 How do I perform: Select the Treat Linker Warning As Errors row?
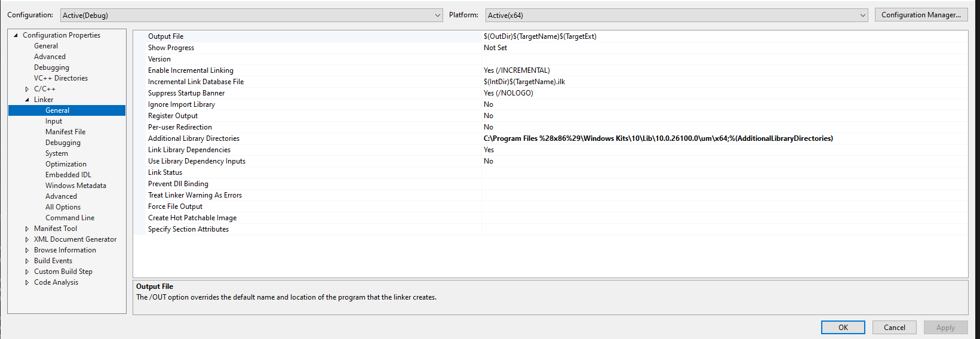(195, 195)
